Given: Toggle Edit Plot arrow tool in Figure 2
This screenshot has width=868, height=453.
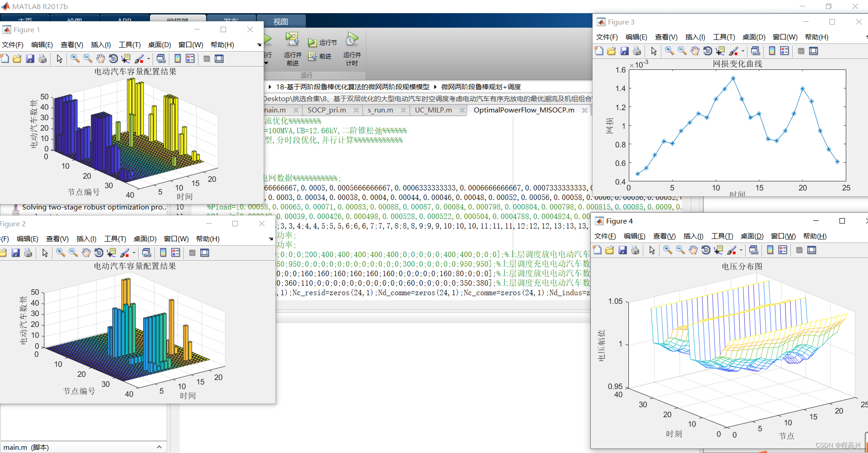Looking at the screenshot, I should pos(45,253).
